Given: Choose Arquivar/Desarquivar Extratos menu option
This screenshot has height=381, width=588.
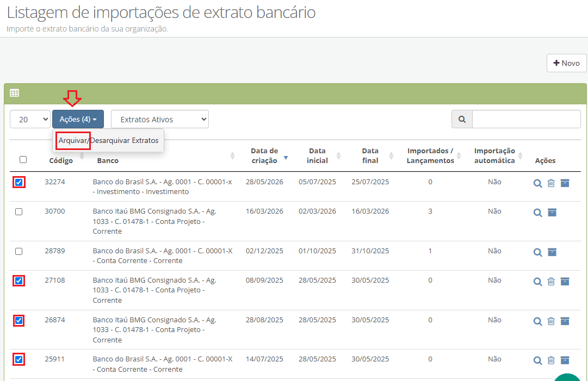Looking at the screenshot, I should pos(108,140).
